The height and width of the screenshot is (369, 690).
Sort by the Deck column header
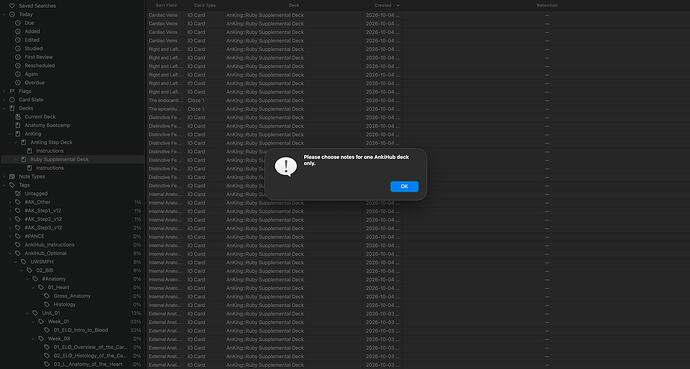(x=294, y=5)
